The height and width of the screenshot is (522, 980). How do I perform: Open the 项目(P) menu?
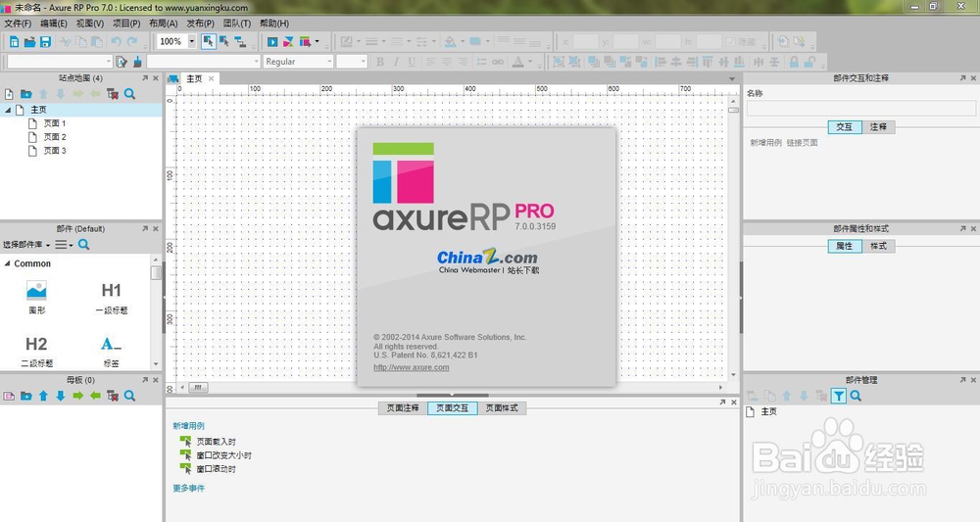click(126, 24)
